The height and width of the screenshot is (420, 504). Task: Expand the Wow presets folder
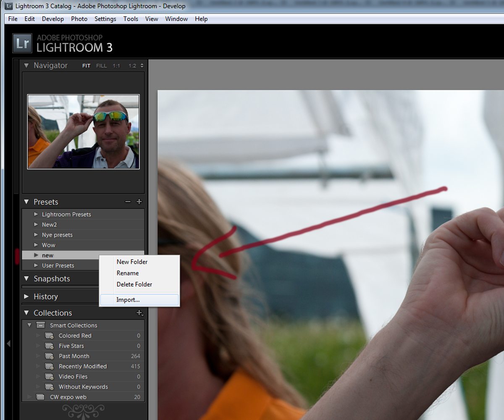36,245
